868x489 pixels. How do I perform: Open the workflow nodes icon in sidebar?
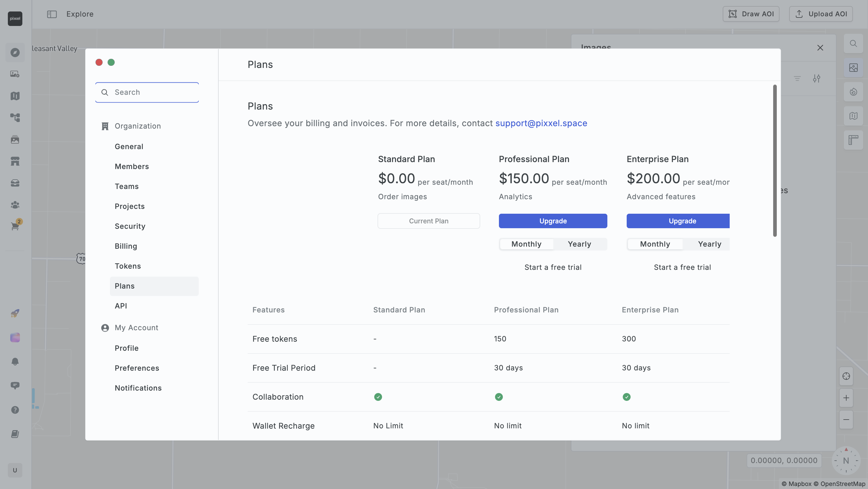15,117
